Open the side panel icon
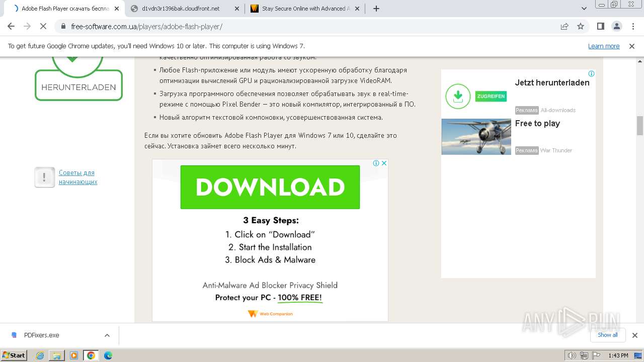 600,26
